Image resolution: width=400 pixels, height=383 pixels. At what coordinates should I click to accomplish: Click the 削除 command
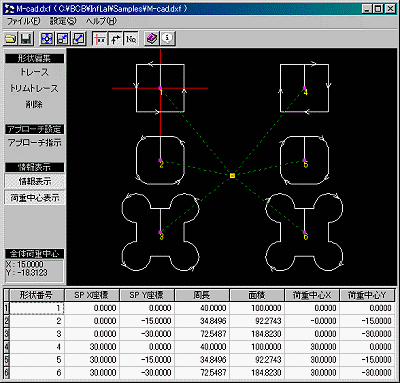pyautogui.click(x=34, y=104)
